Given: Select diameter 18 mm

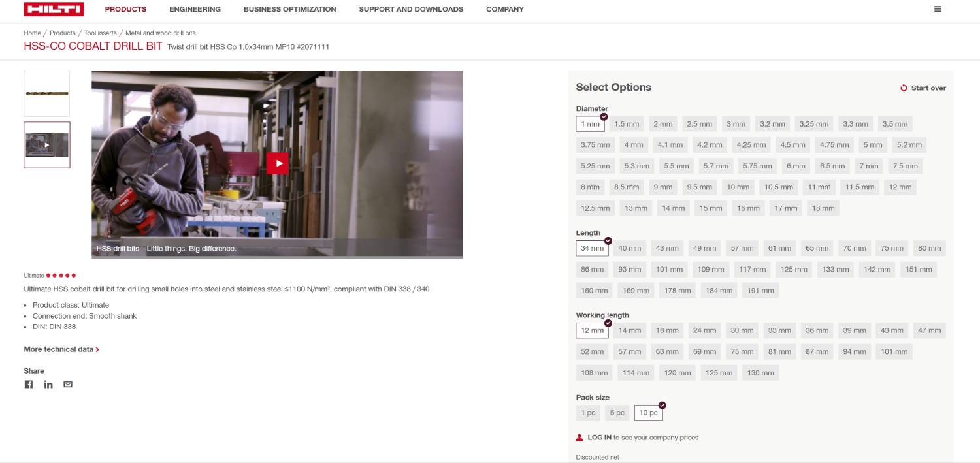Looking at the screenshot, I should pos(823,208).
